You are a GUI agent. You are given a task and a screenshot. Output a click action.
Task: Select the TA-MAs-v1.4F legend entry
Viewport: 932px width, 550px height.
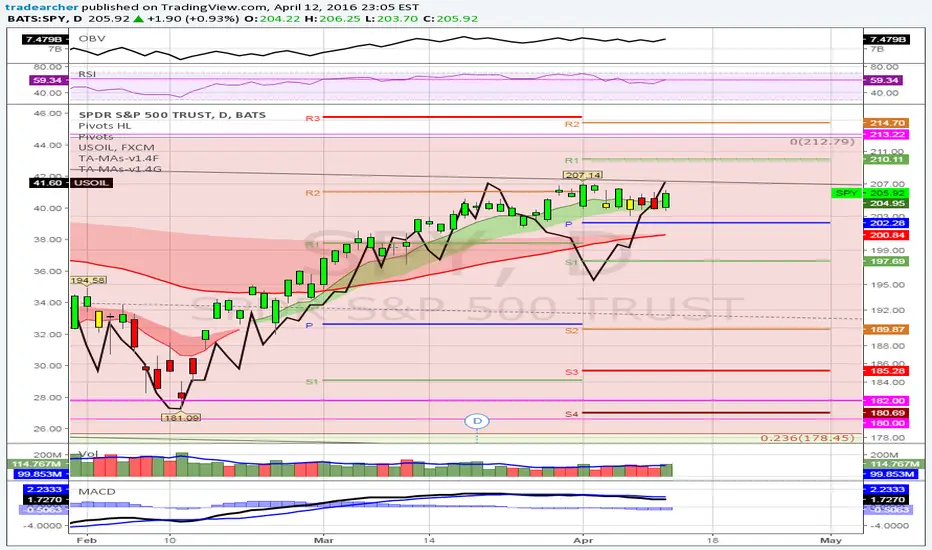coord(119,158)
